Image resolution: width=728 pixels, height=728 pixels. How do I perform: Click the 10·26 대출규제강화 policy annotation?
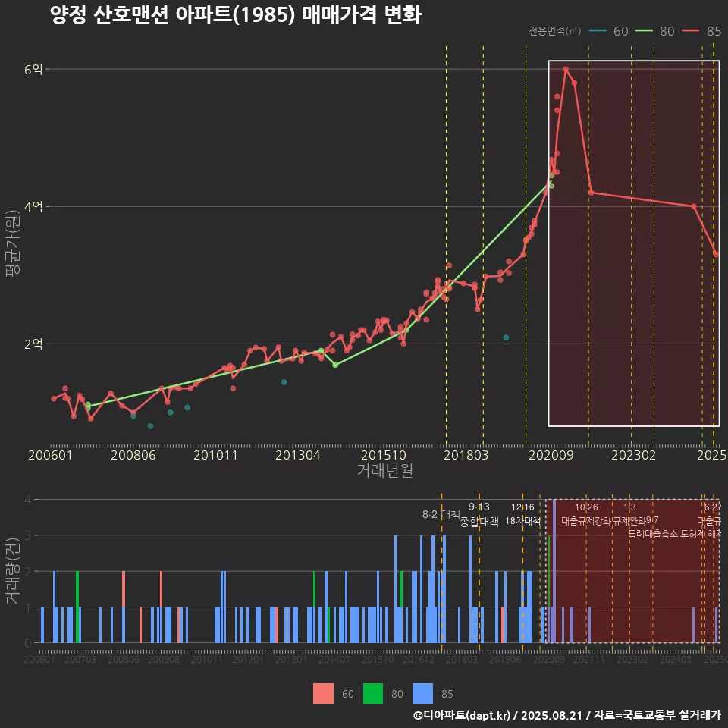pos(586,514)
